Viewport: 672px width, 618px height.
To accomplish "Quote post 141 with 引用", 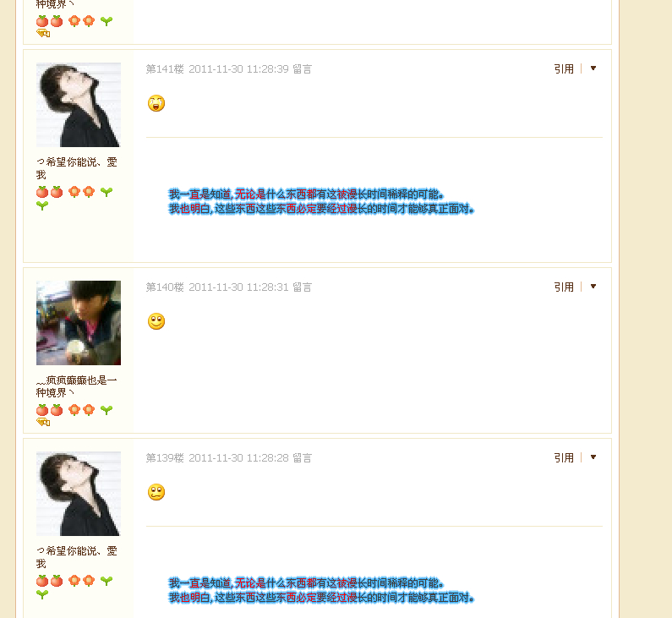I will click(x=564, y=69).
